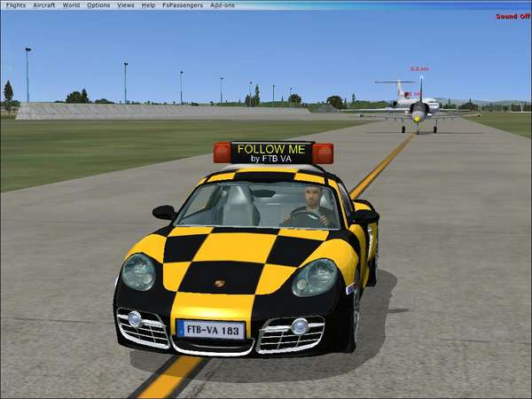
Task: Click the FTB-VA 183 license plate
Action: click(211, 330)
